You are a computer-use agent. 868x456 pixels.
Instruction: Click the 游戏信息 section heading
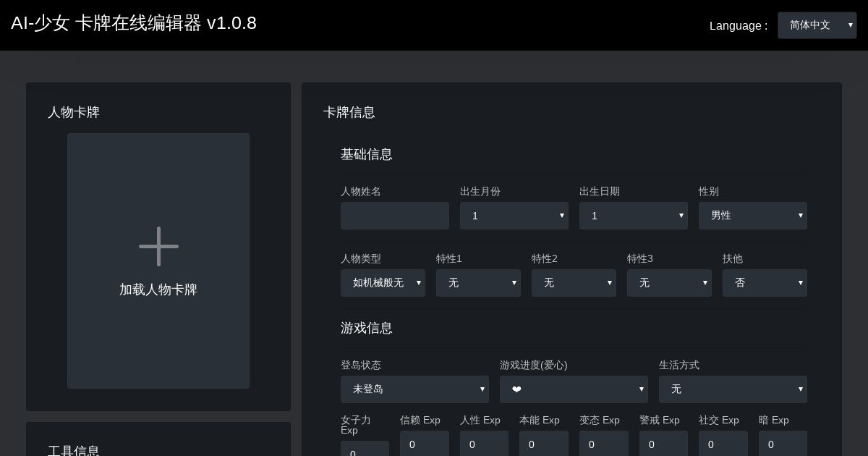coord(367,328)
